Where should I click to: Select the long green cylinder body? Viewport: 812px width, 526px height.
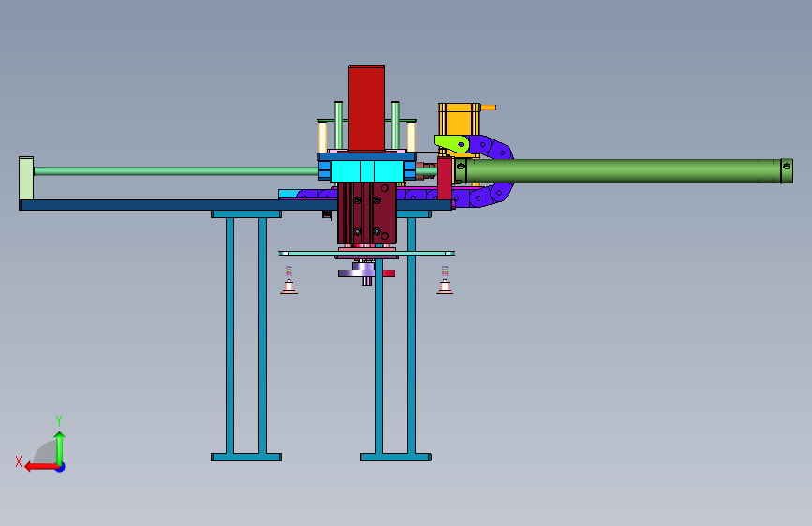click(624, 171)
